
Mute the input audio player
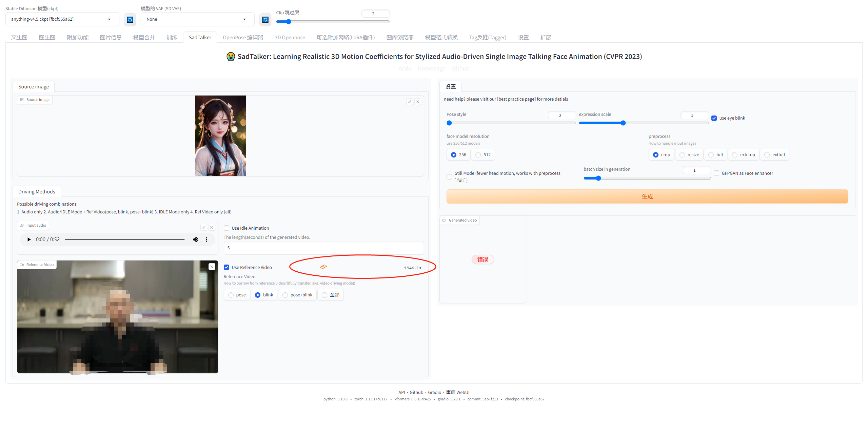point(196,239)
